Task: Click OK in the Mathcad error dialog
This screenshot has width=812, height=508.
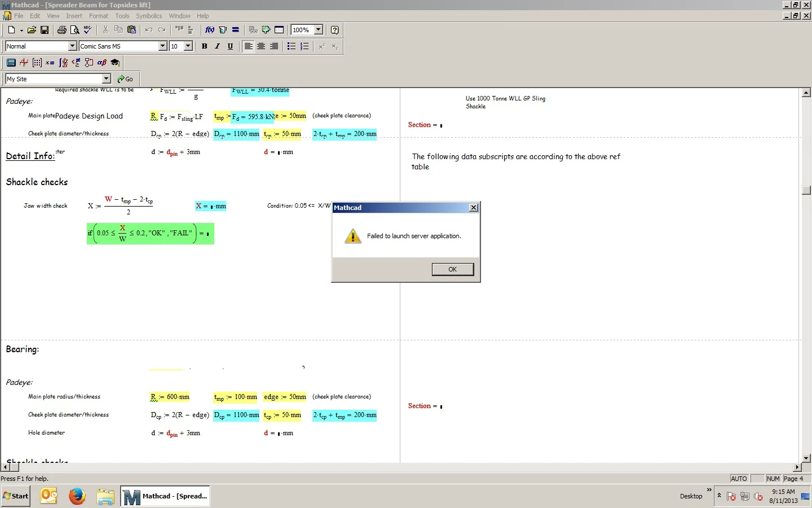Action: 453,269
